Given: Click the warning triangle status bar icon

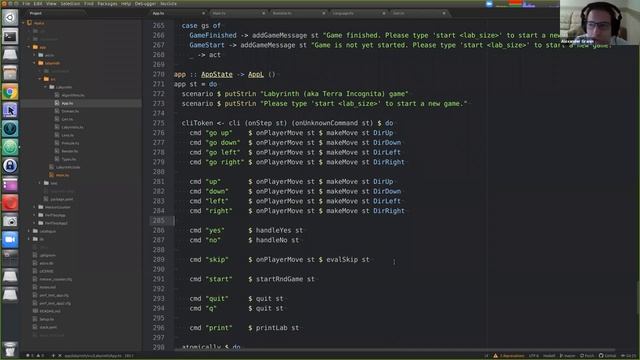Looking at the screenshot, I should [496, 356].
